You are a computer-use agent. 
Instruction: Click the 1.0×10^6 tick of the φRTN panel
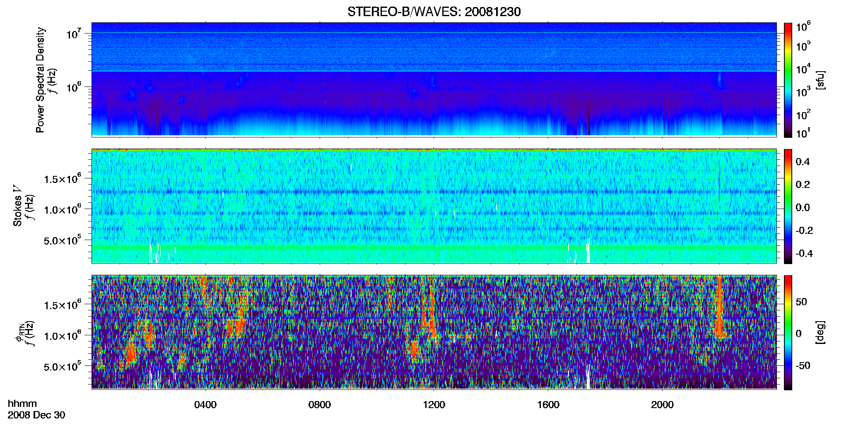[63, 336]
